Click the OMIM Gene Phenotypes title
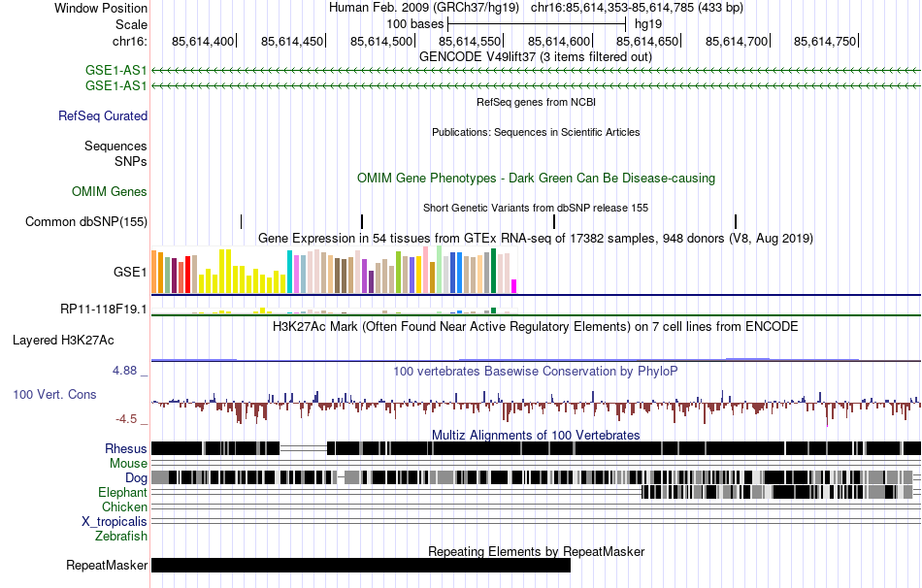The height and width of the screenshot is (588, 922). pos(536,179)
